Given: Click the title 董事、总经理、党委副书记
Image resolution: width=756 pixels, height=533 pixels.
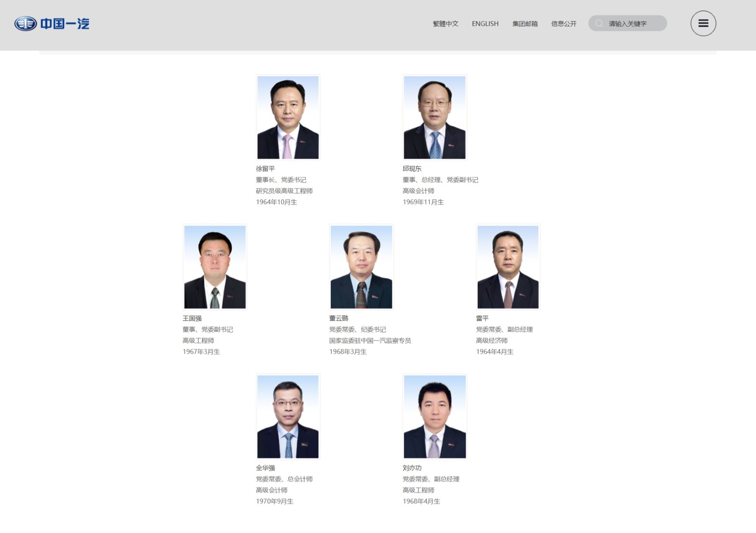Looking at the screenshot, I should 440,180.
